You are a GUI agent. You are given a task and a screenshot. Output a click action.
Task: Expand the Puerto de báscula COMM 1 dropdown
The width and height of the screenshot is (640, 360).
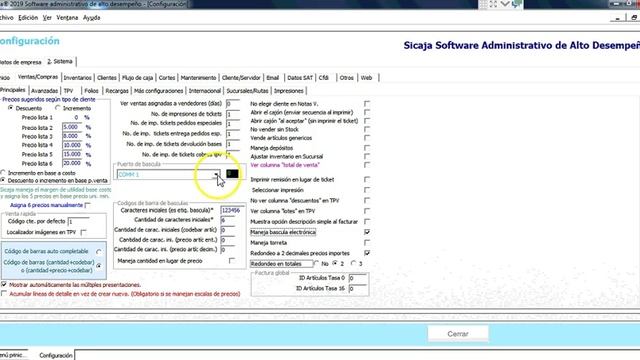click(x=216, y=175)
